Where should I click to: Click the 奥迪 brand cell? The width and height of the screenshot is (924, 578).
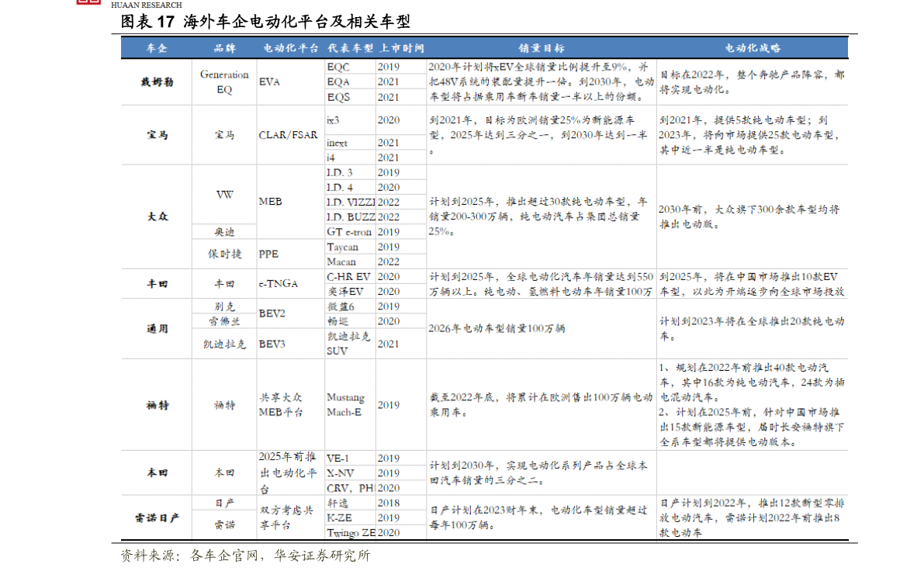click(224, 232)
